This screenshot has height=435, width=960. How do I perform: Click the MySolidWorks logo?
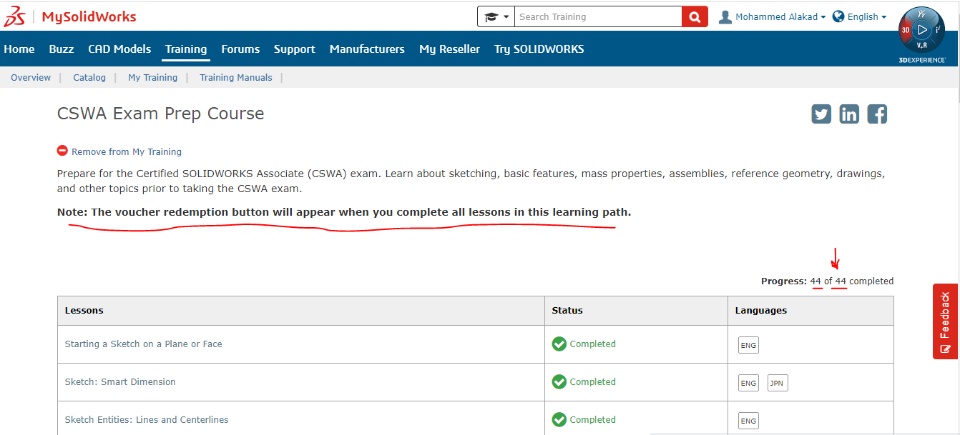point(69,17)
